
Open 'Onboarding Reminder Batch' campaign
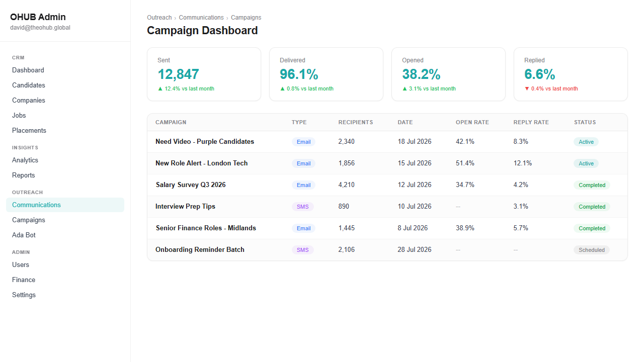click(200, 250)
